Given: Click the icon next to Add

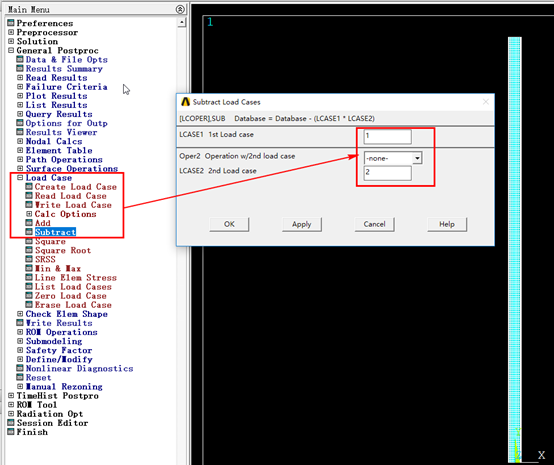Looking at the screenshot, I should coord(29,223).
